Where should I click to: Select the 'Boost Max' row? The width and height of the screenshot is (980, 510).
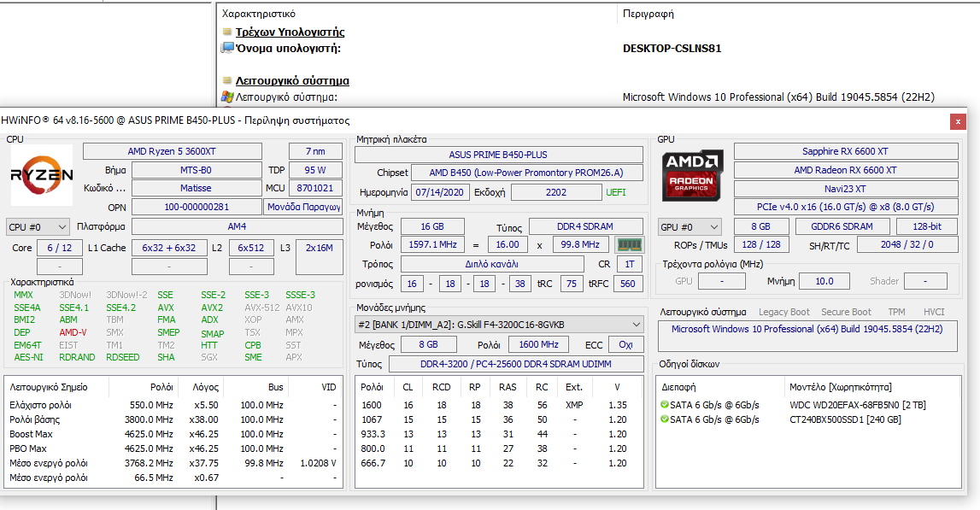point(173,434)
